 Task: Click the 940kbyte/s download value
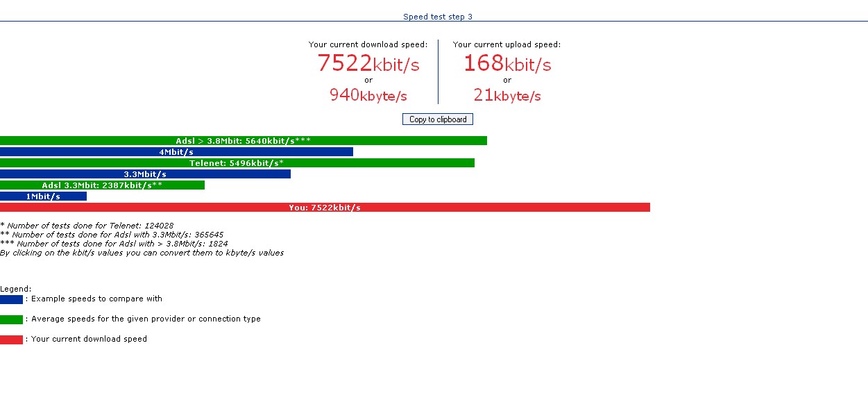click(x=368, y=95)
